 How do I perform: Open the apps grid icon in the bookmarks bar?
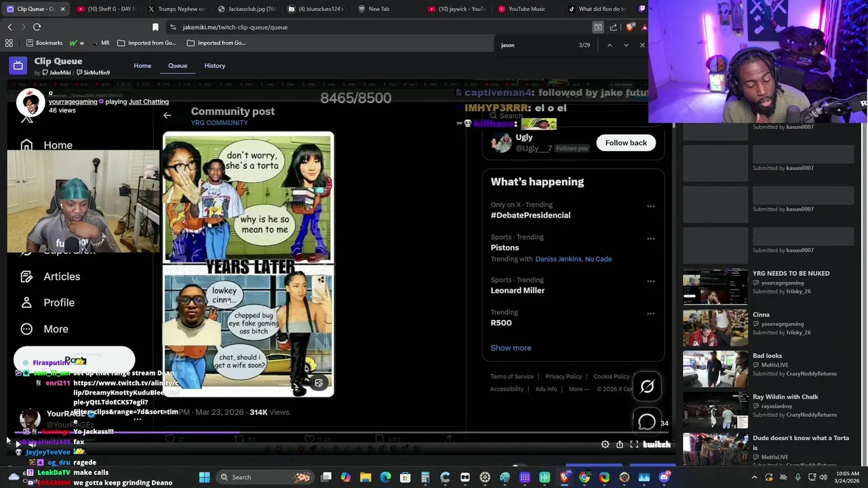9,43
